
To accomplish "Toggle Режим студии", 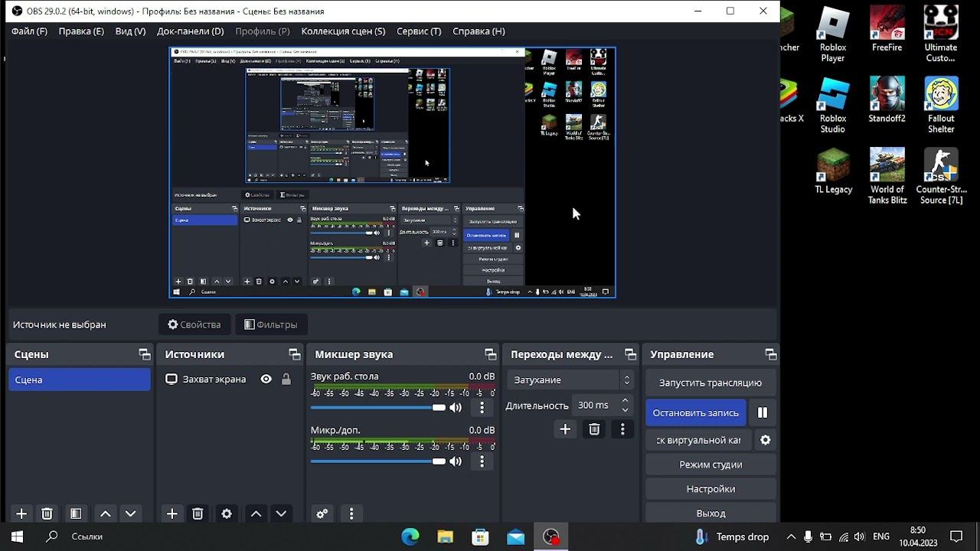I will [710, 465].
